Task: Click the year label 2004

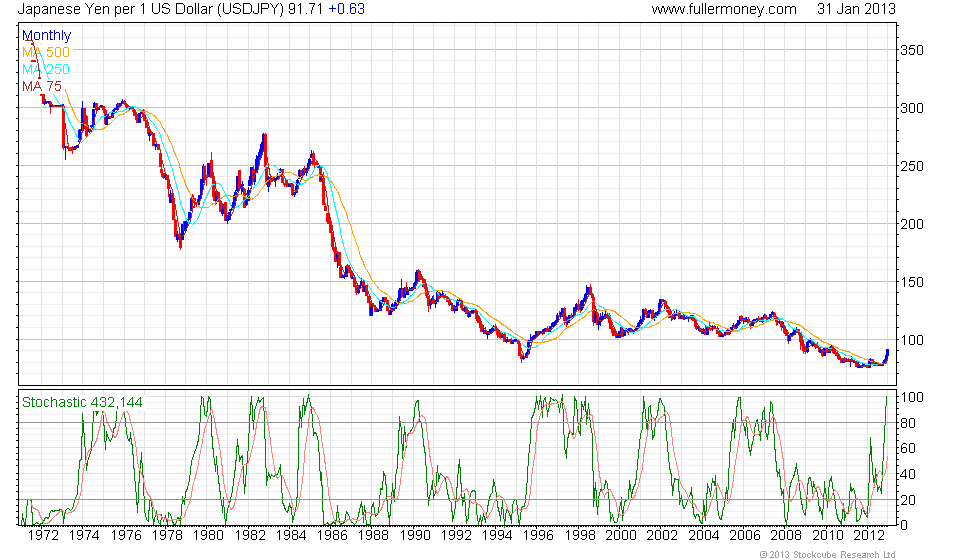Action: pos(703,536)
